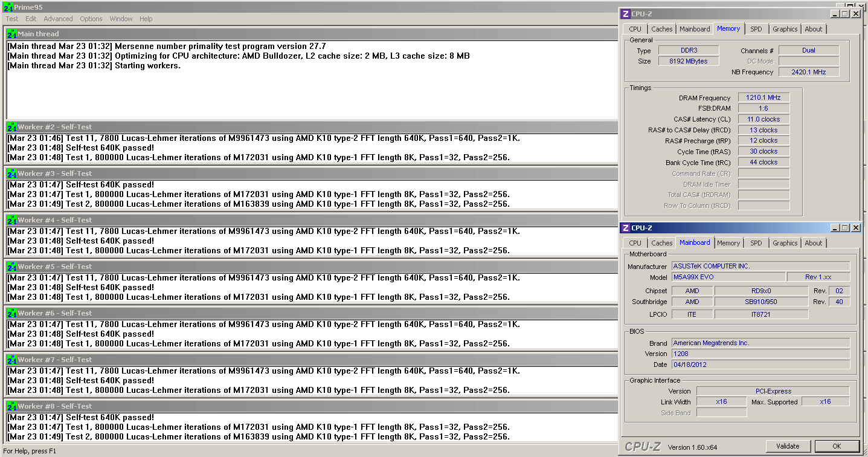Image resolution: width=868 pixels, height=457 pixels.
Task: Click the CPU-Z icon on the Memory window title bar
Action: 626,14
